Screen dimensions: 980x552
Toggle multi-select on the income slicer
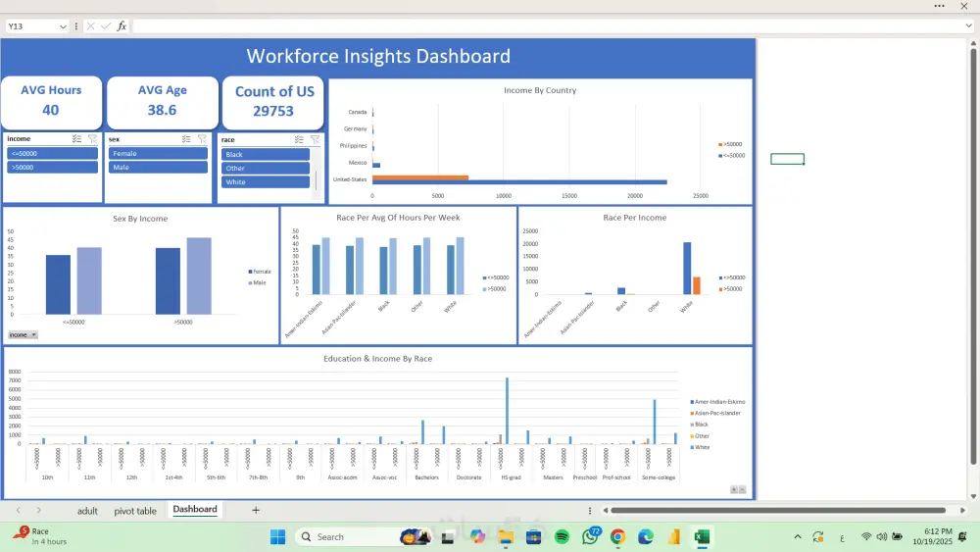76,139
